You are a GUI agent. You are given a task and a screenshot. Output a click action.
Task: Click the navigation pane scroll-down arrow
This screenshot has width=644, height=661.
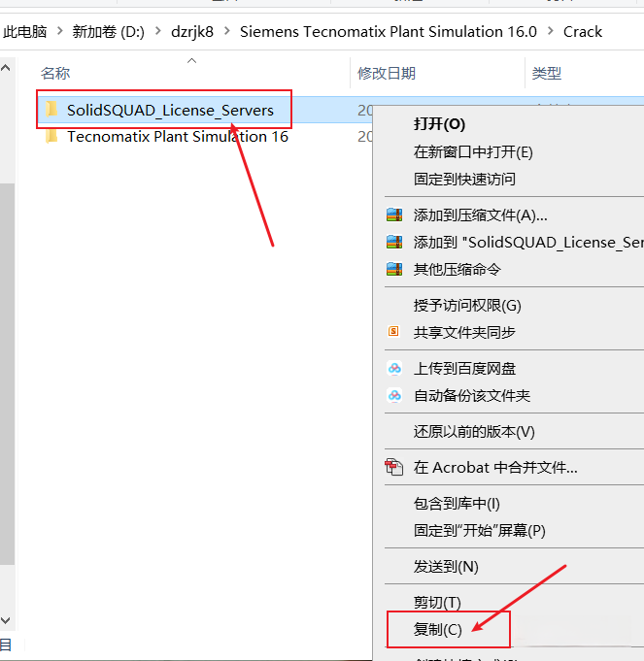(6, 620)
